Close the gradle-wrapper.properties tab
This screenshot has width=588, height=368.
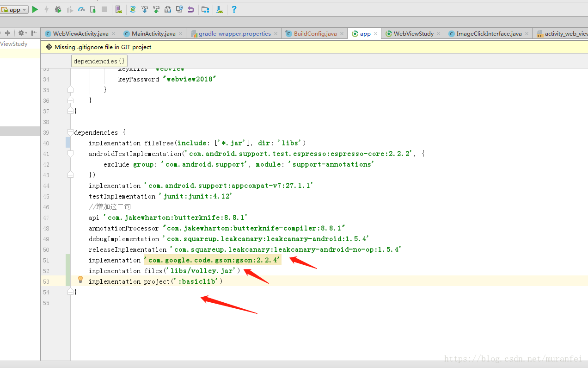point(276,34)
